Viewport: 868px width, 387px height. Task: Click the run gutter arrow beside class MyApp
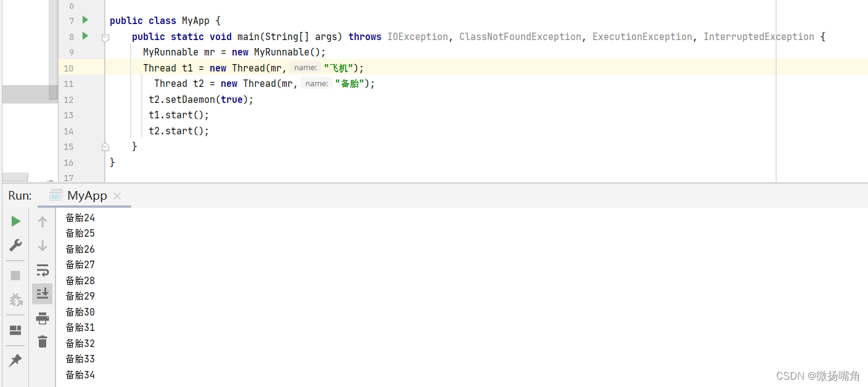click(85, 20)
